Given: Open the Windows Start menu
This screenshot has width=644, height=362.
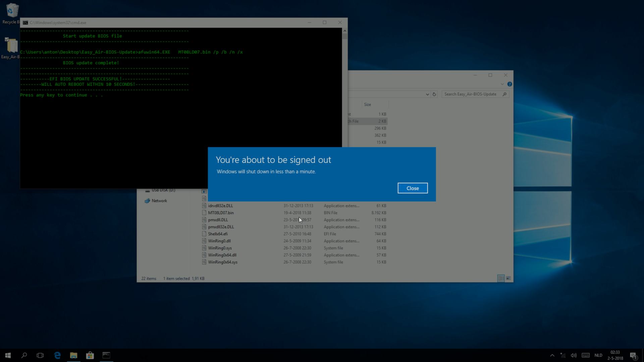Looking at the screenshot, I should 8,355.
